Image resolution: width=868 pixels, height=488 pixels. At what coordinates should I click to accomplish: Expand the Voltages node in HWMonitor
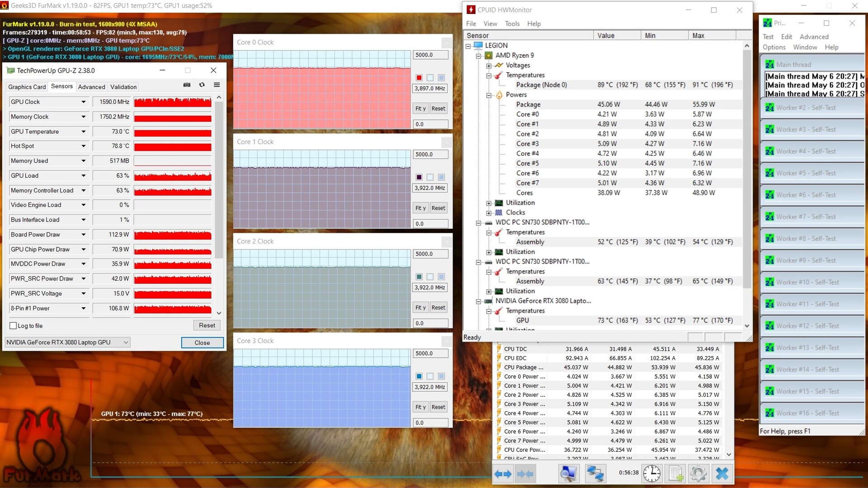click(x=489, y=66)
